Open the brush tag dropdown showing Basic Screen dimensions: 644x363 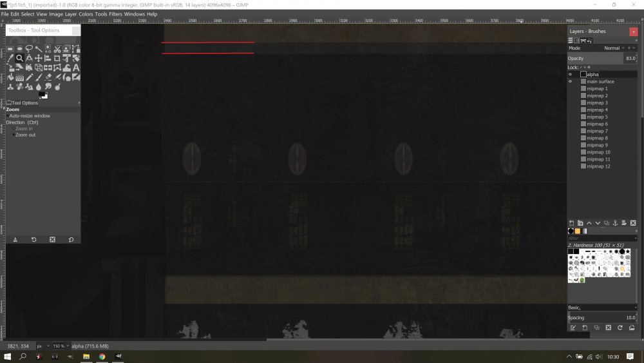602,308
